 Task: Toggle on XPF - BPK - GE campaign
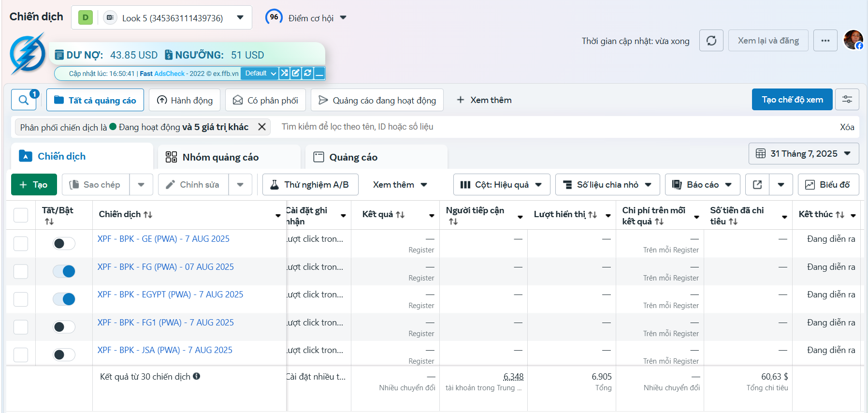(64, 243)
